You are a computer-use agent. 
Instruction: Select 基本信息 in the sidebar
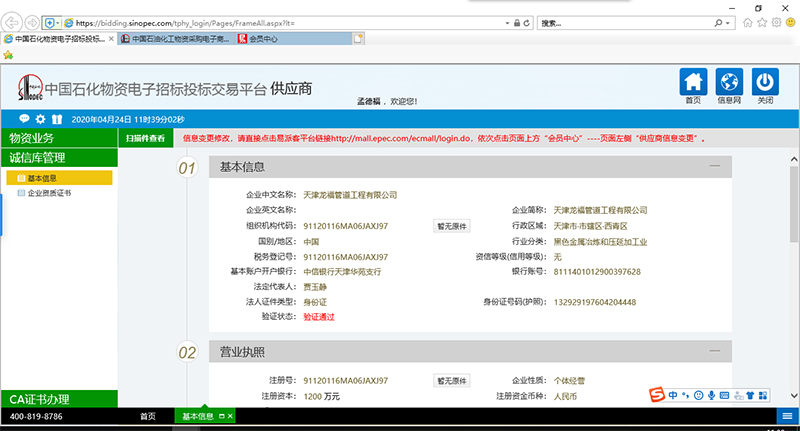coord(59,178)
